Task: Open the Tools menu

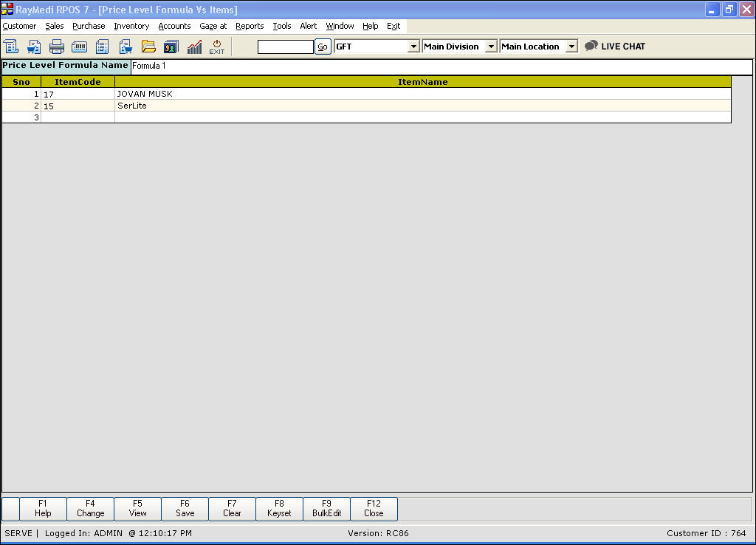Action: pos(282,26)
